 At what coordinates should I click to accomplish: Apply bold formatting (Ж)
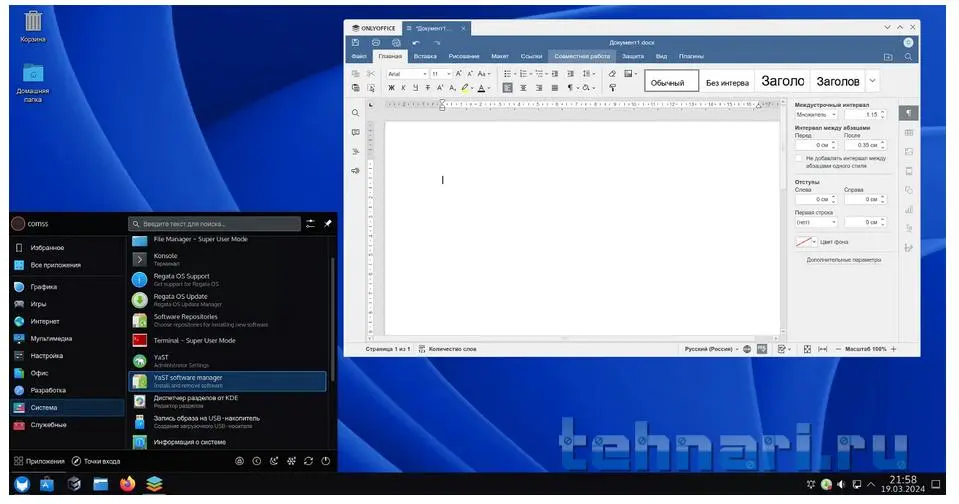pos(391,88)
